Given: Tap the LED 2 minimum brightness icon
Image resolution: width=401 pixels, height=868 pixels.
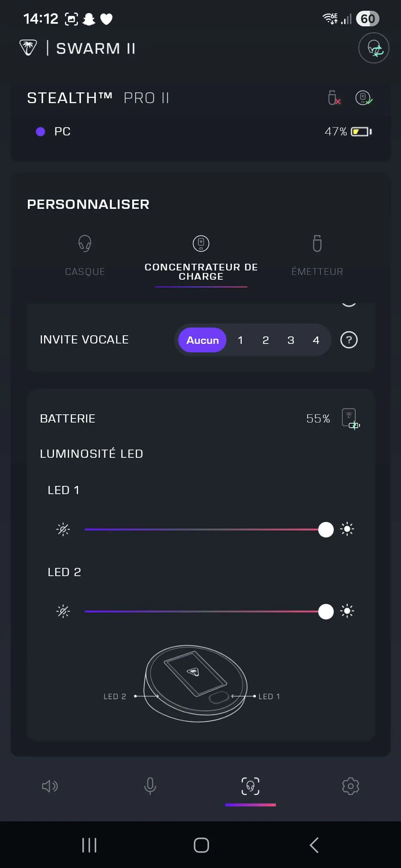Looking at the screenshot, I should (x=63, y=611).
